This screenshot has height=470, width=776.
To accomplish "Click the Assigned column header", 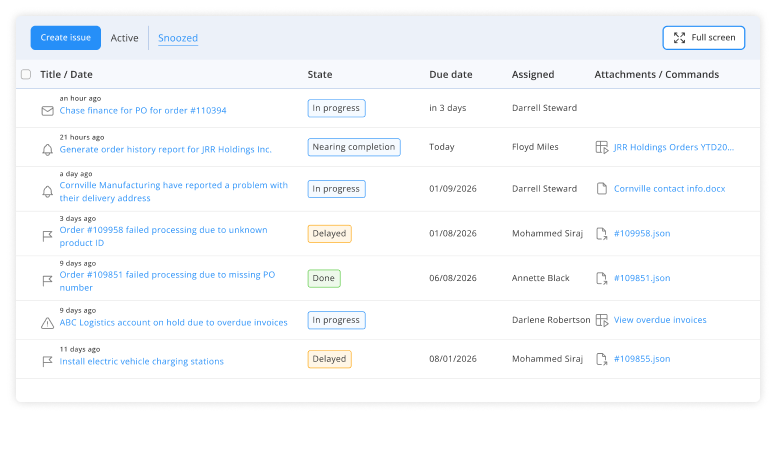I will coord(533,74).
